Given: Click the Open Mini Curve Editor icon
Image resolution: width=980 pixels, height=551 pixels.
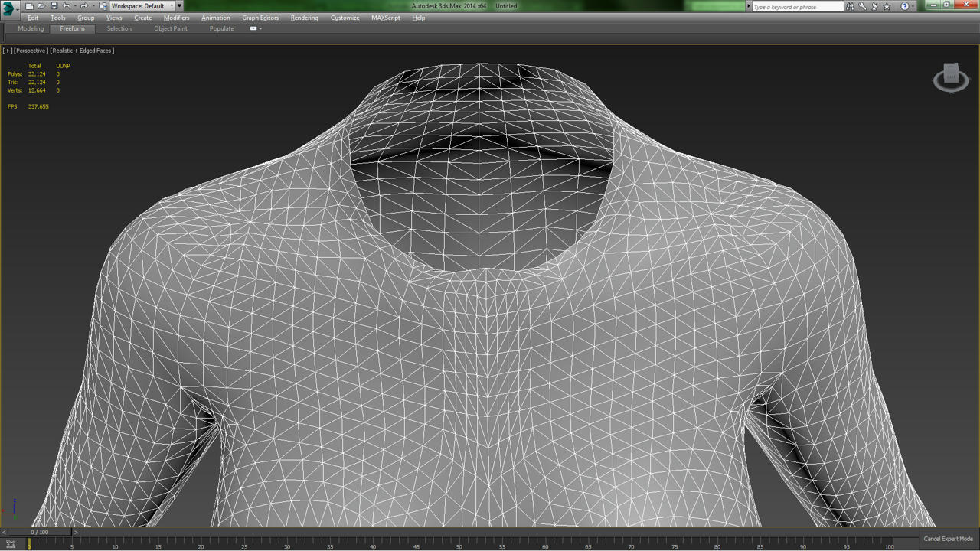Looking at the screenshot, I should click(11, 544).
